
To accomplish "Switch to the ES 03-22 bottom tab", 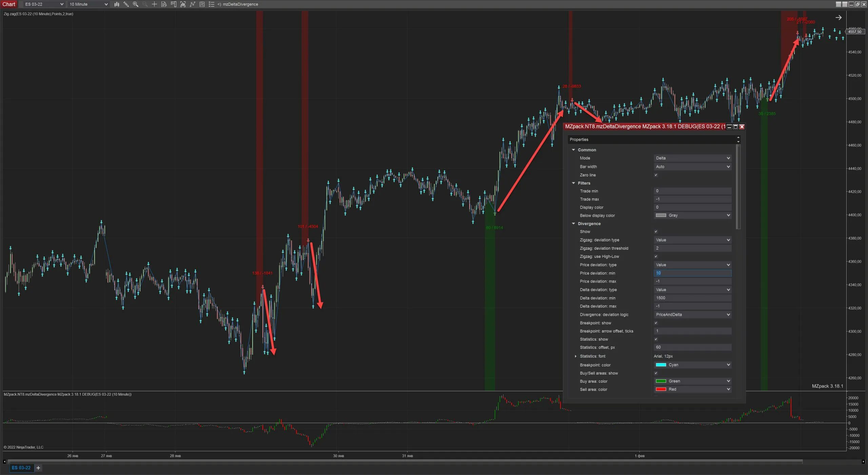I will pyautogui.click(x=21, y=468).
